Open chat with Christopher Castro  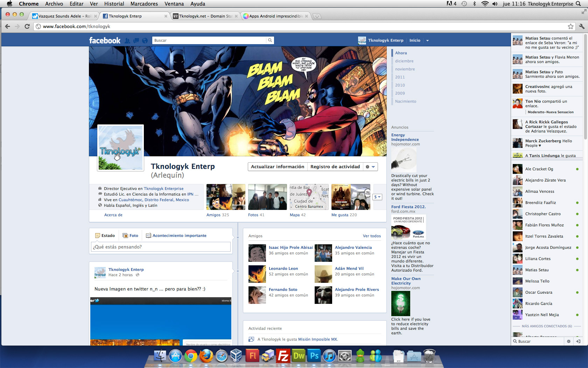pos(546,214)
